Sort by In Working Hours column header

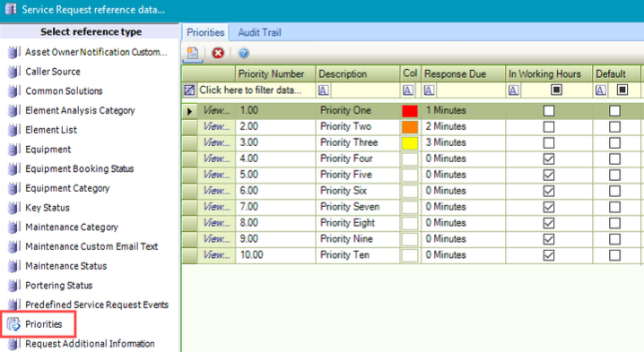pyautogui.click(x=549, y=73)
